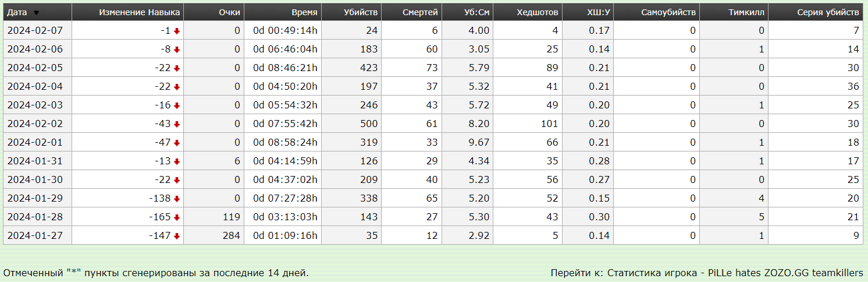Click the red arrow beside -13 skill change
Screen dimensions: 868x282
tap(177, 161)
